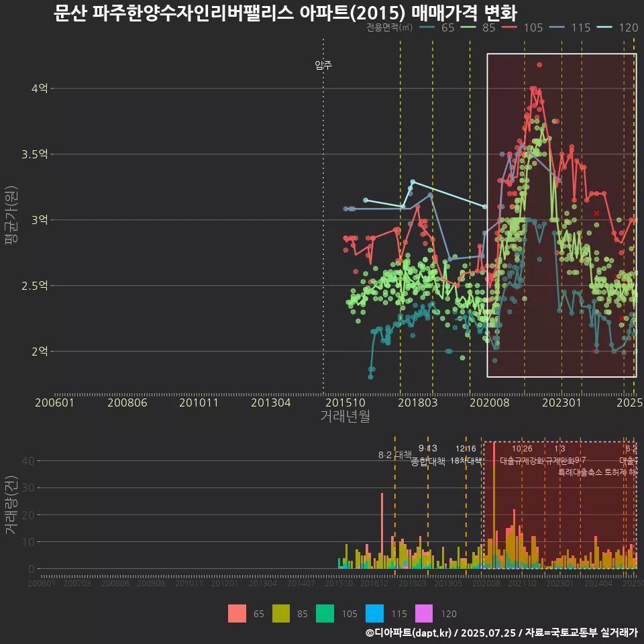This screenshot has width=644, height=644.
Task: Select the 120 line entry in top legend
Action: (x=618, y=28)
